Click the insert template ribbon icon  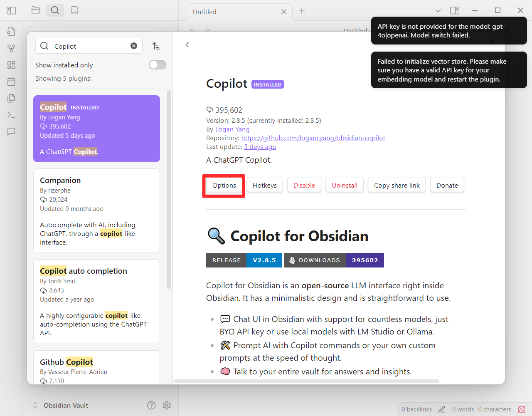coord(11,98)
